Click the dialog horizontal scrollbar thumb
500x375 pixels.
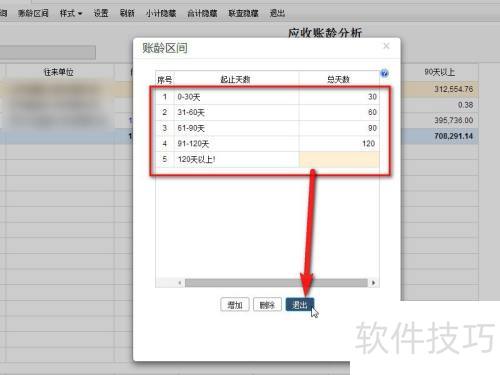276,283
